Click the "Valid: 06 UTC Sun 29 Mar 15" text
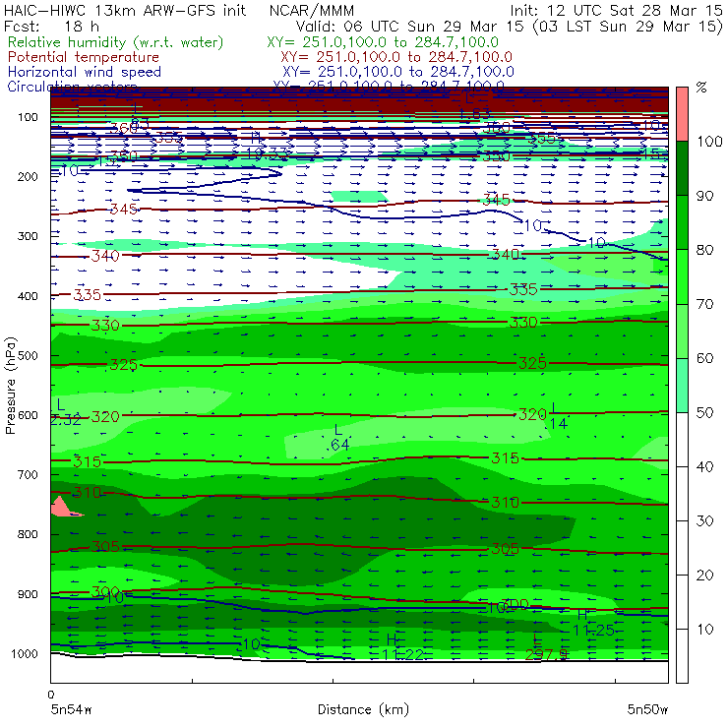 click(410, 27)
